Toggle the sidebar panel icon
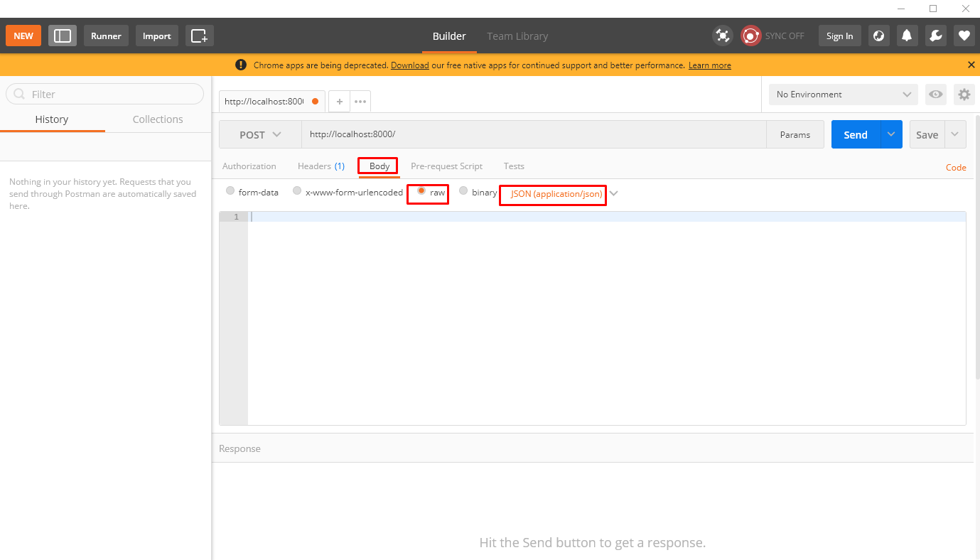The width and height of the screenshot is (980, 560). [63, 36]
